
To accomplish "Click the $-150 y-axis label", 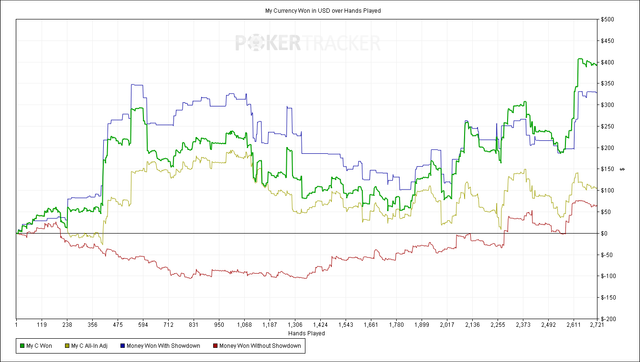I will 608,298.
